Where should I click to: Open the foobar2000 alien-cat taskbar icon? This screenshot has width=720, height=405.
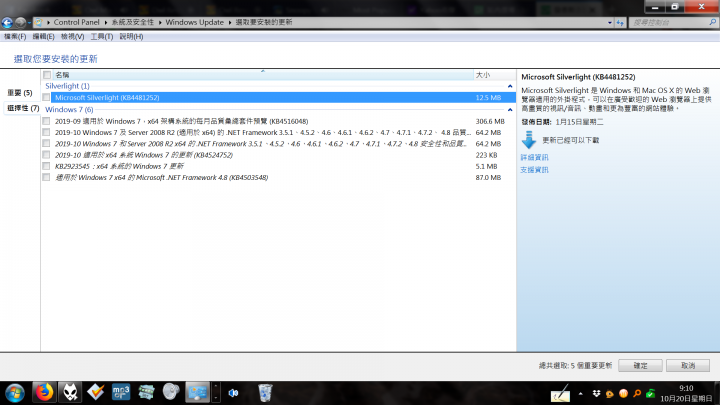[x=70, y=393]
